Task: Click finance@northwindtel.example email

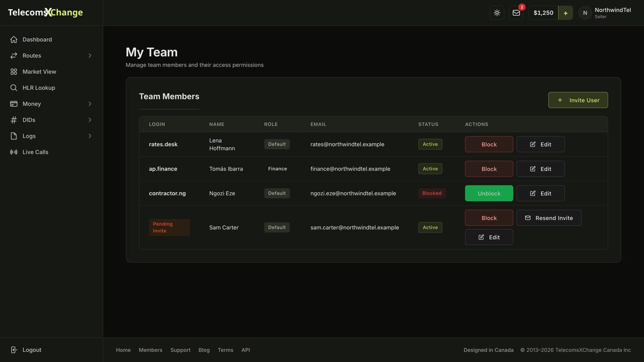Action: pyautogui.click(x=350, y=169)
